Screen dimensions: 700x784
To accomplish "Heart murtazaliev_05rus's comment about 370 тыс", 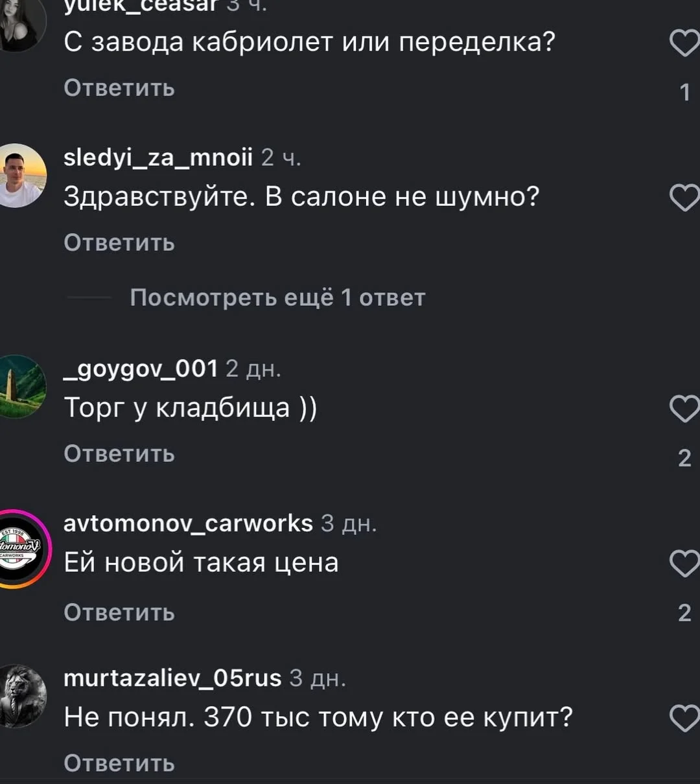I will (684, 719).
